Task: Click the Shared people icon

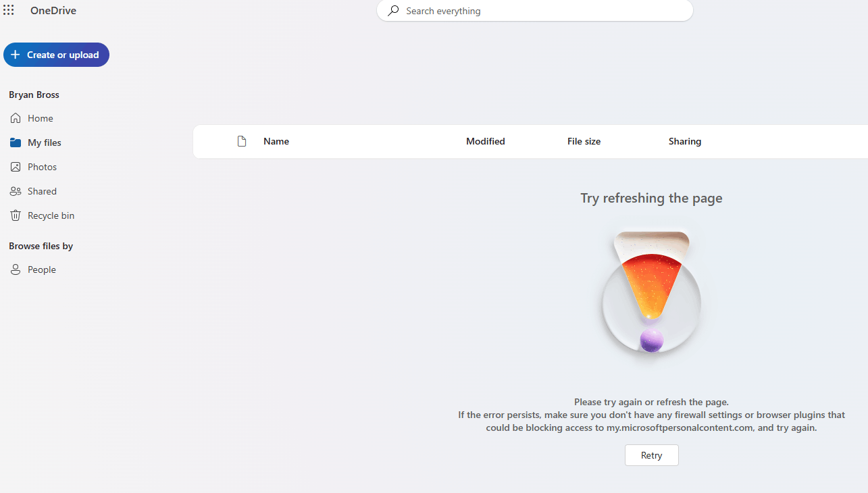Action: pyautogui.click(x=16, y=191)
